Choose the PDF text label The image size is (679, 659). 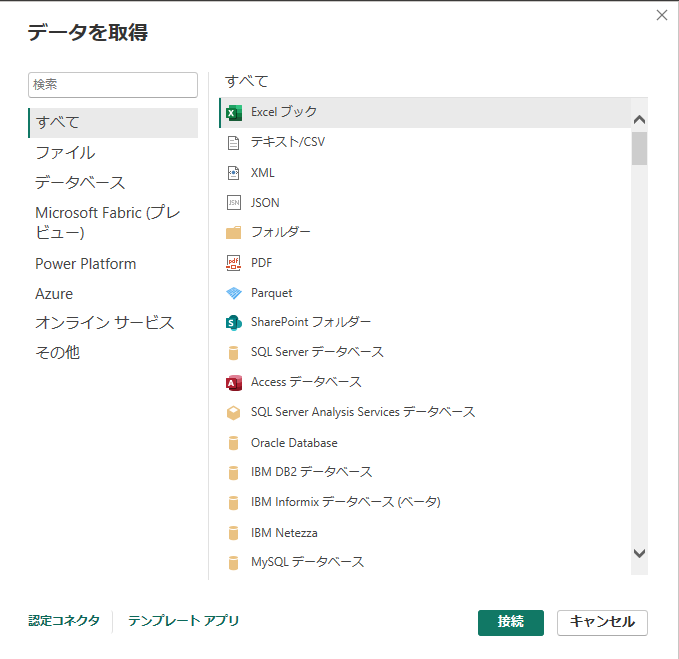(x=262, y=263)
